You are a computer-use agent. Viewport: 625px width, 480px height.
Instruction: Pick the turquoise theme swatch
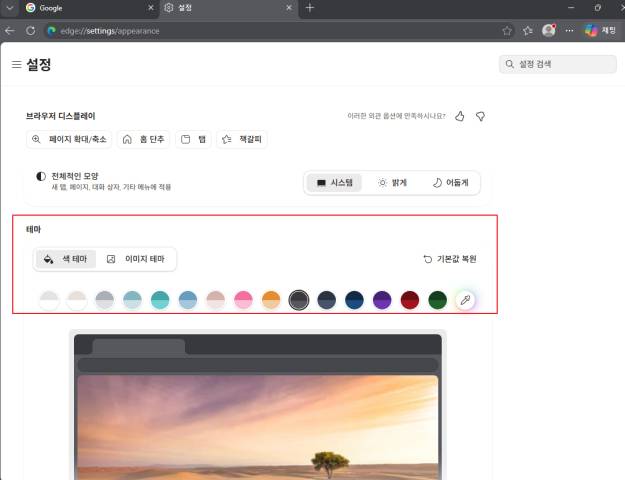coord(160,300)
